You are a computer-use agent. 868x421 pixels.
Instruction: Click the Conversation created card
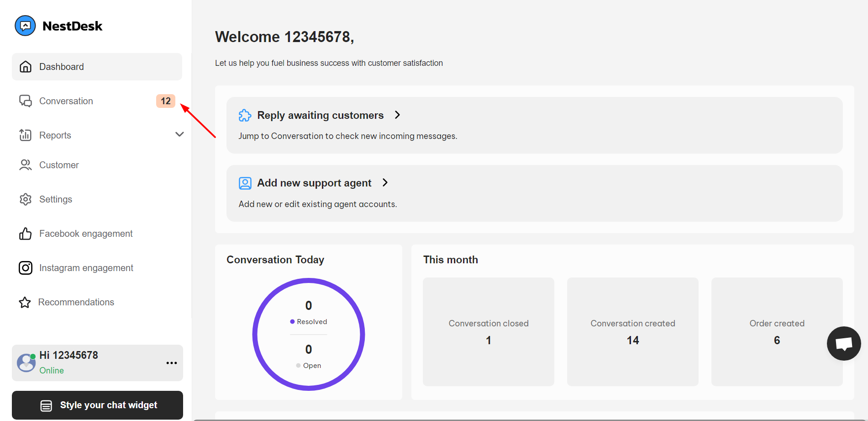(x=633, y=332)
